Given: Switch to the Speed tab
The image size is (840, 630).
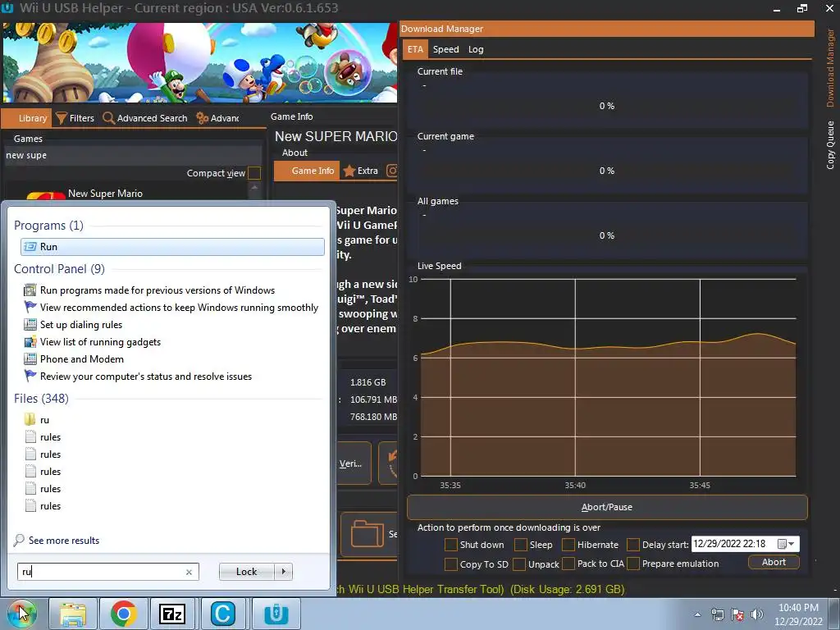Looking at the screenshot, I should pos(445,49).
